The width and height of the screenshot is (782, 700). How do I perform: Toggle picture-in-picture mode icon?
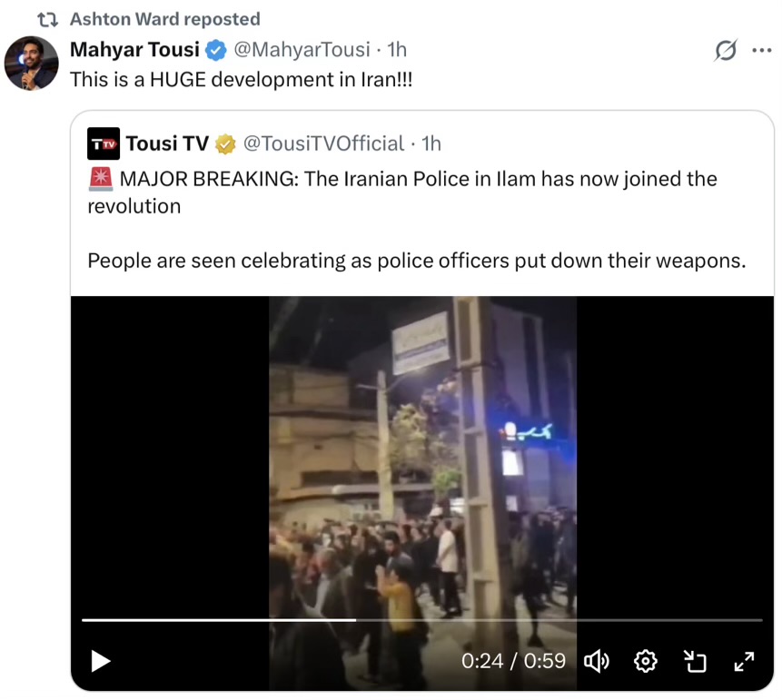coord(695,661)
